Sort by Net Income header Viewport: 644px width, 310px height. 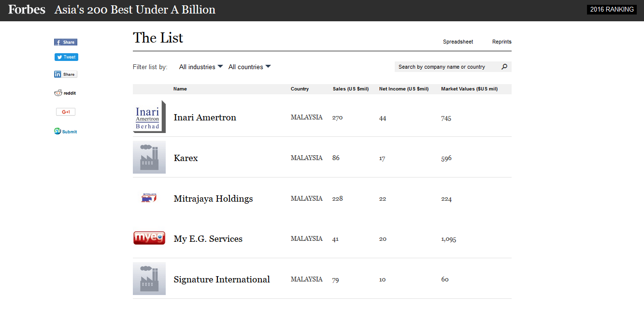pos(404,89)
